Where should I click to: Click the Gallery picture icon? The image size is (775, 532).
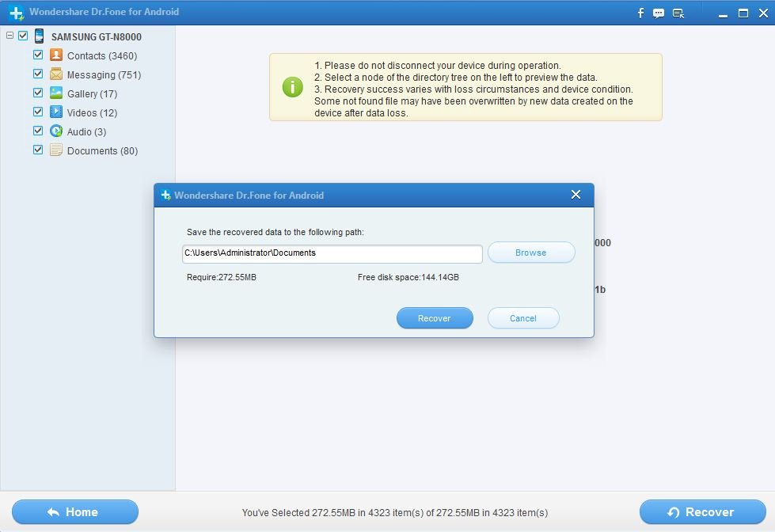(x=56, y=93)
